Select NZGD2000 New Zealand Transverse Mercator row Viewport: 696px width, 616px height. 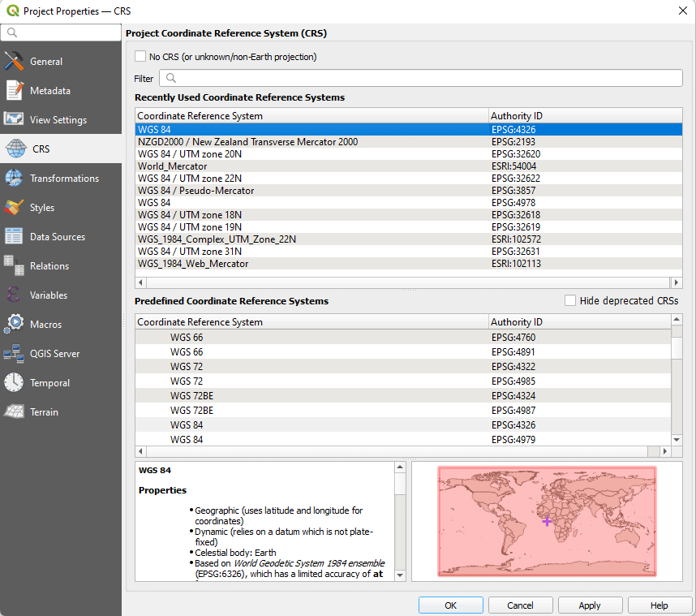pos(247,142)
